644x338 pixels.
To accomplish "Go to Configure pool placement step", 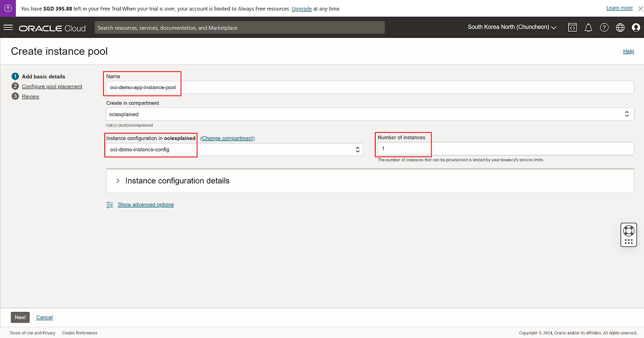I will [x=52, y=87].
